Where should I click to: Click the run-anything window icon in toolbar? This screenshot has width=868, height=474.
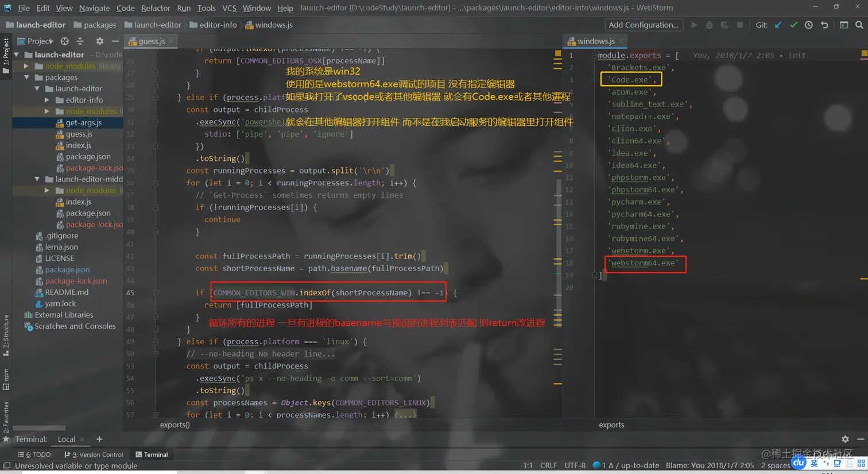point(844,25)
